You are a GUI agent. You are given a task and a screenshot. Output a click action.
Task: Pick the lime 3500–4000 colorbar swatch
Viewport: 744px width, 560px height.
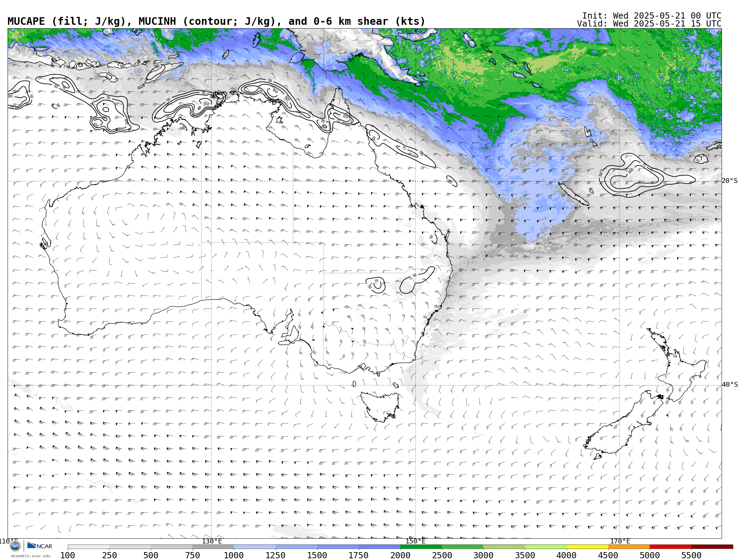(x=546, y=547)
